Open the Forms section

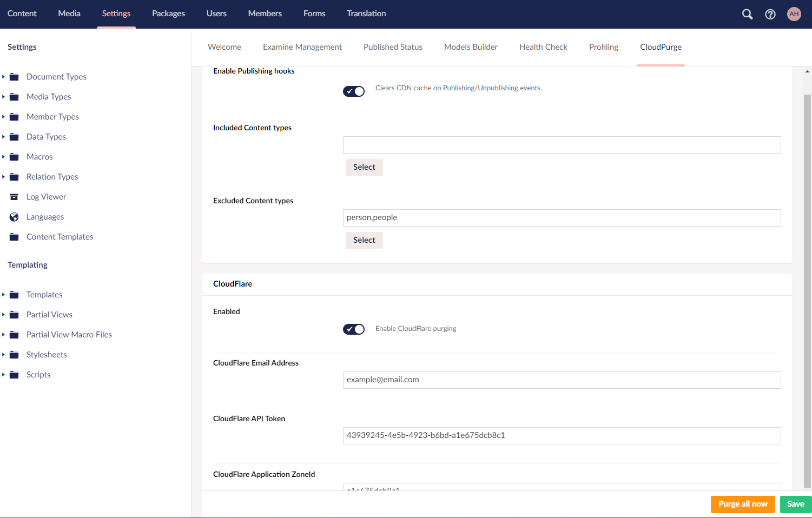tap(314, 14)
